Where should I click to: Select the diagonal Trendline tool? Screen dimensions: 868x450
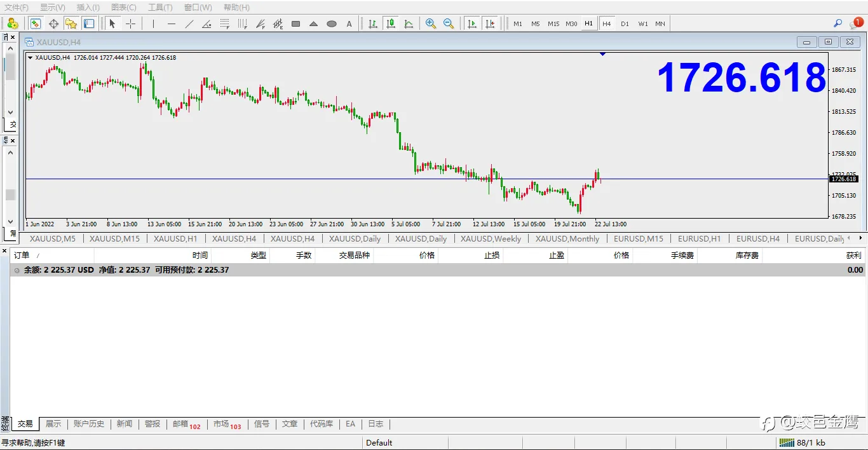point(189,24)
